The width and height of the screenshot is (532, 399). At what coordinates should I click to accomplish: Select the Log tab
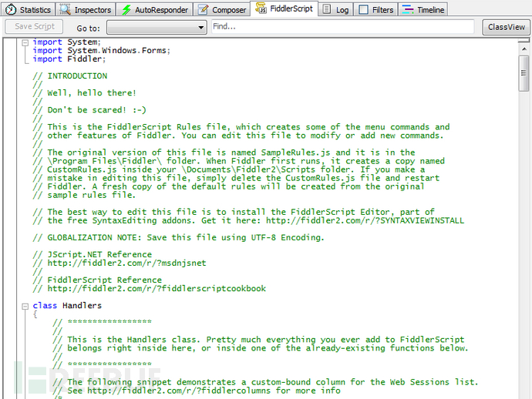336,9
